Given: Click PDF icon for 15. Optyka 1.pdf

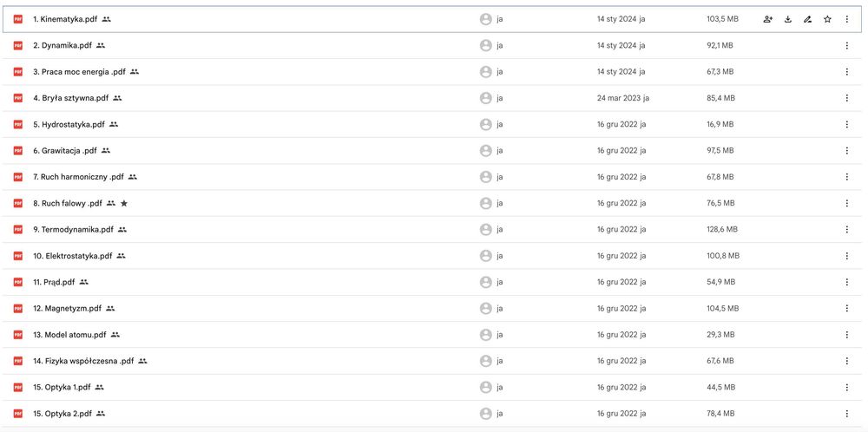Looking at the screenshot, I should (x=17, y=387).
